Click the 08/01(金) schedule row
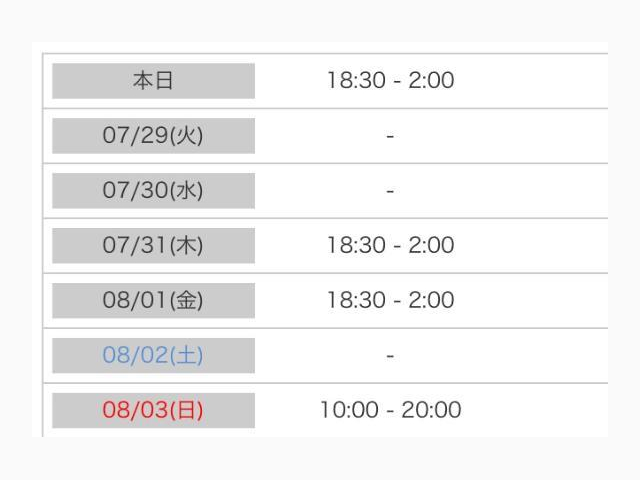 pyautogui.click(x=325, y=300)
